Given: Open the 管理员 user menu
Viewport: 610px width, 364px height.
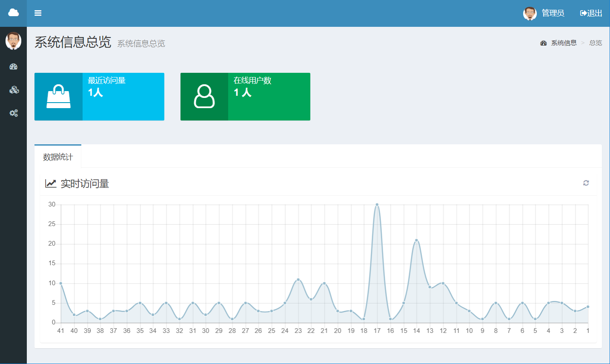Looking at the screenshot, I should (553, 13).
